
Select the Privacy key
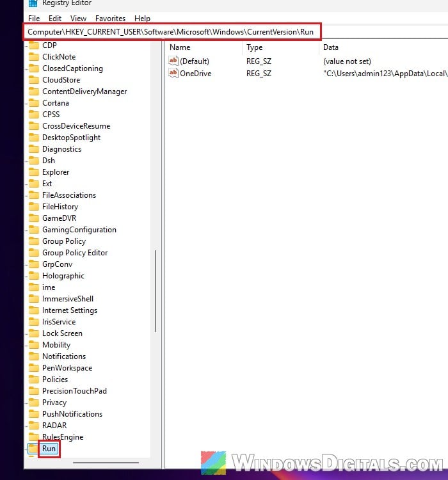point(54,403)
